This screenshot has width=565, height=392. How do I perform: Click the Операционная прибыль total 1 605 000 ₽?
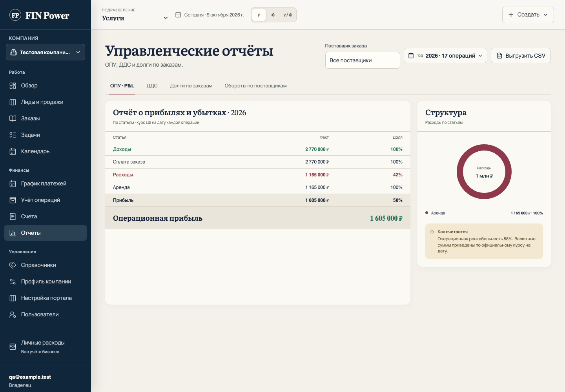click(x=386, y=218)
